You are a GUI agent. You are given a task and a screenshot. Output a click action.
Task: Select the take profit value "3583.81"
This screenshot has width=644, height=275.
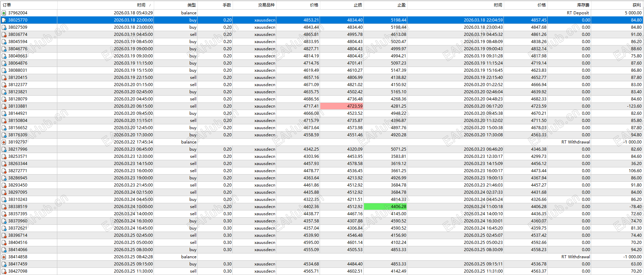[398, 156]
